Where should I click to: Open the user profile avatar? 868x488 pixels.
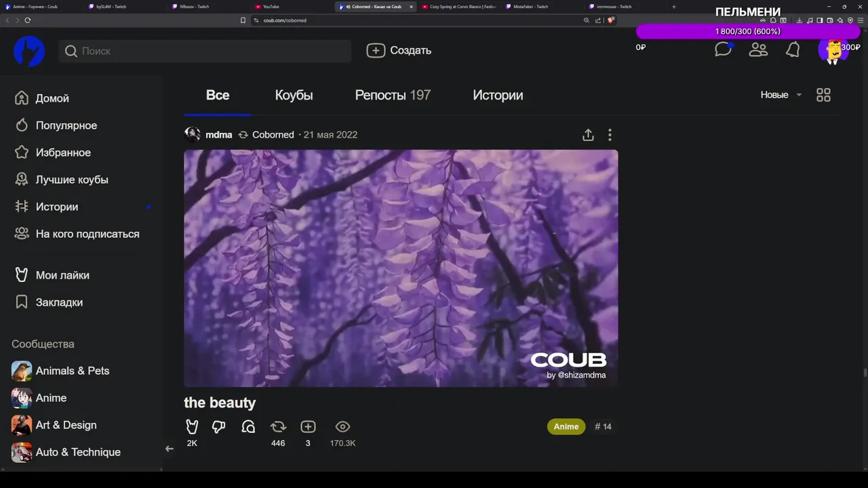coord(833,50)
